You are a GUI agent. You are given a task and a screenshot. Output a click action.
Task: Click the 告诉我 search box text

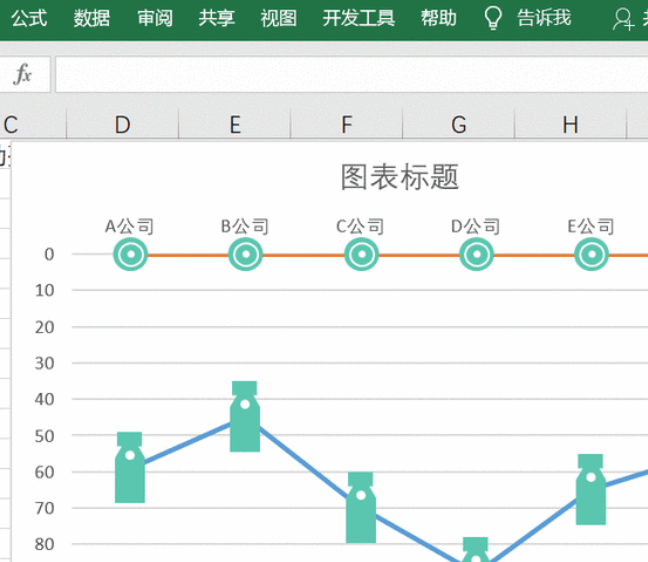pos(544,19)
